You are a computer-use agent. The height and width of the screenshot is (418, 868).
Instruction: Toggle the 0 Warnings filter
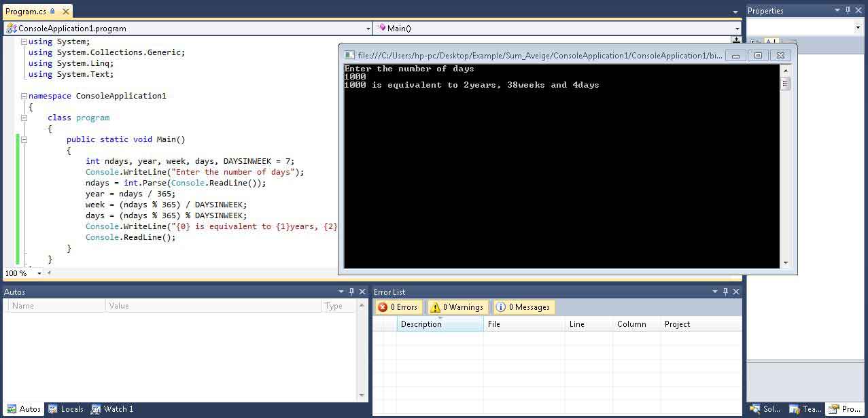[x=457, y=307]
